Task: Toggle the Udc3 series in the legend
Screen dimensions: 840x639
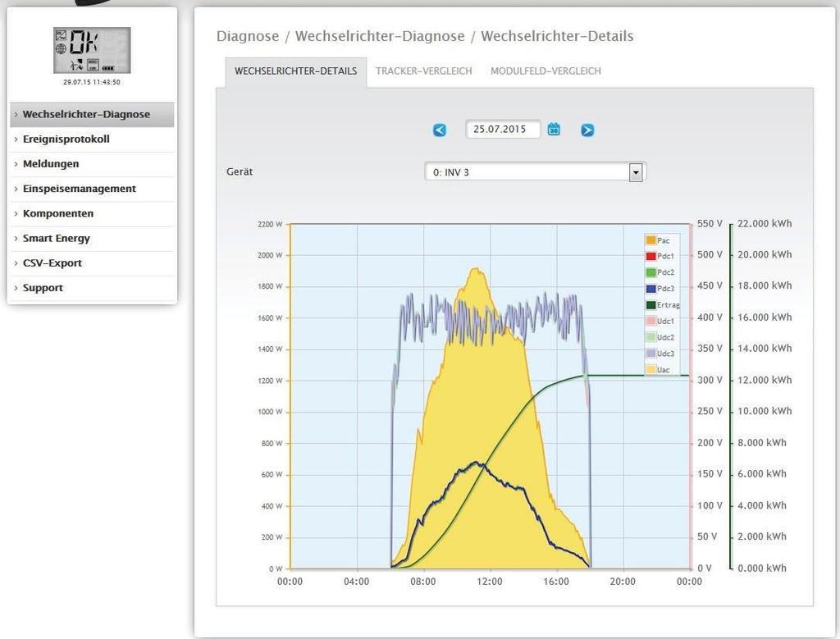Action: pos(660,354)
